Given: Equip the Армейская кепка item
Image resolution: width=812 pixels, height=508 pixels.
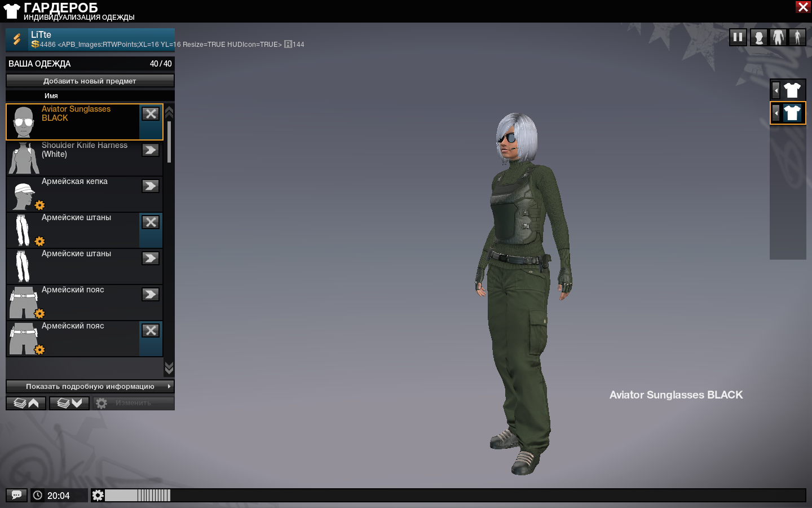Looking at the screenshot, I should (x=151, y=186).
